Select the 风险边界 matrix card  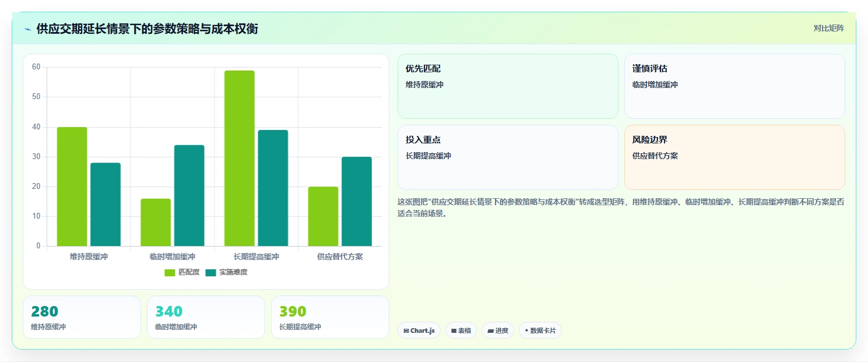(x=735, y=157)
